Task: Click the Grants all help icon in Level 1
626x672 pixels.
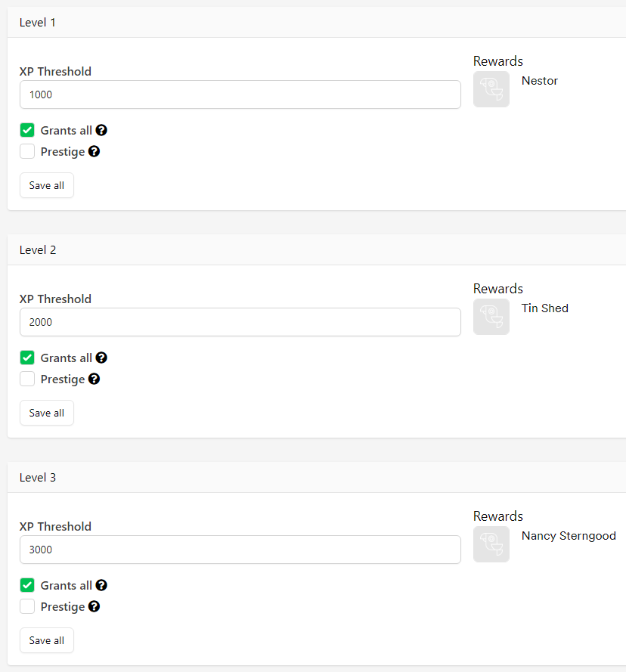Action: (101, 130)
